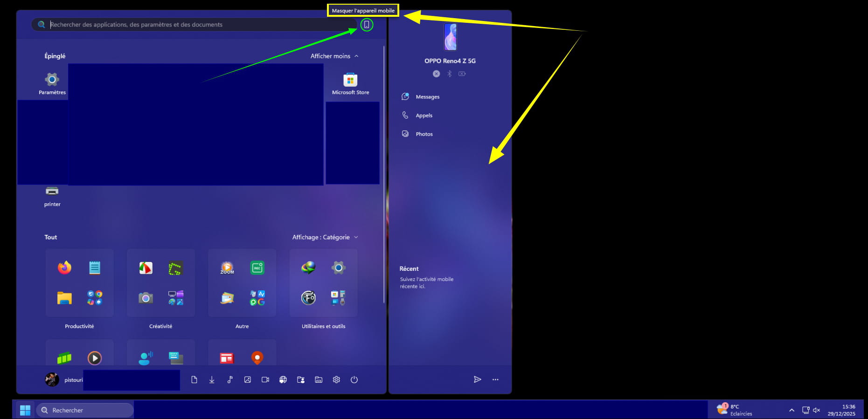Launch the green REC recorder app

point(257,268)
